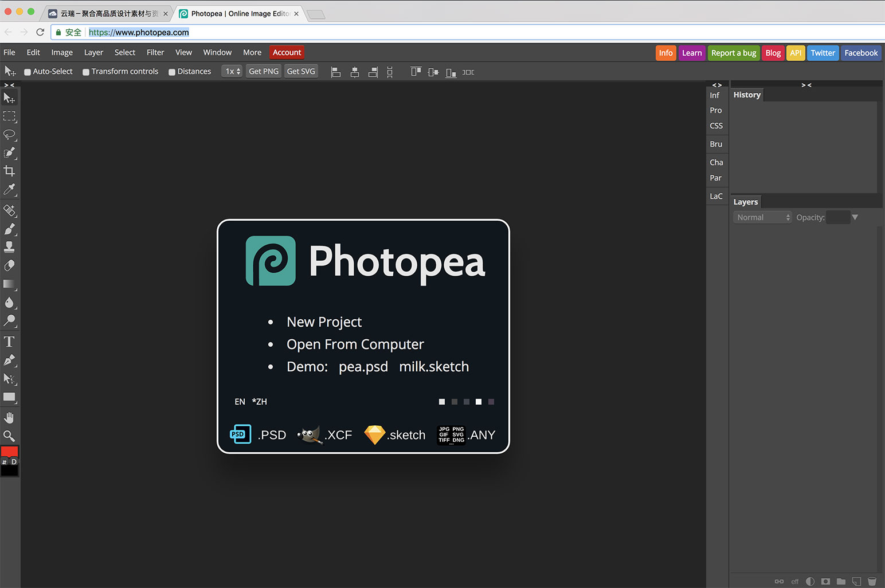The width and height of the screenshot is (885, 588).
Task: Click the black background color swatch
Action: coord(10,471)
